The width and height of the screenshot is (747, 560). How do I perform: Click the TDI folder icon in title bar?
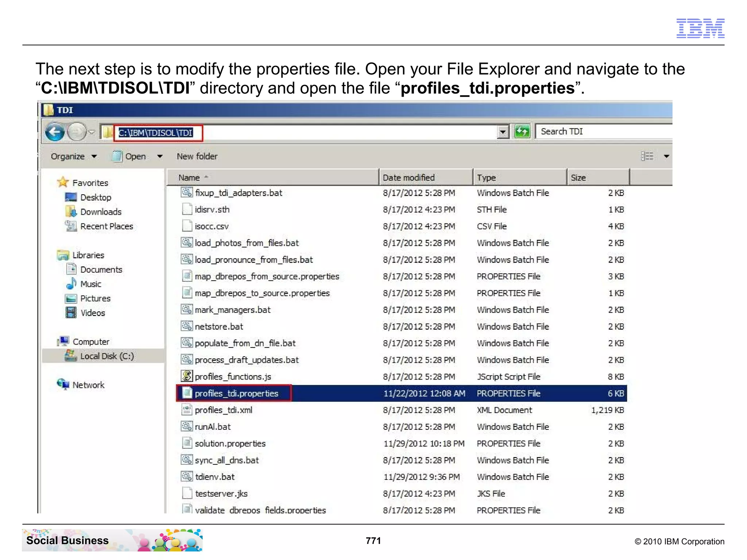(x=48, y=110)
